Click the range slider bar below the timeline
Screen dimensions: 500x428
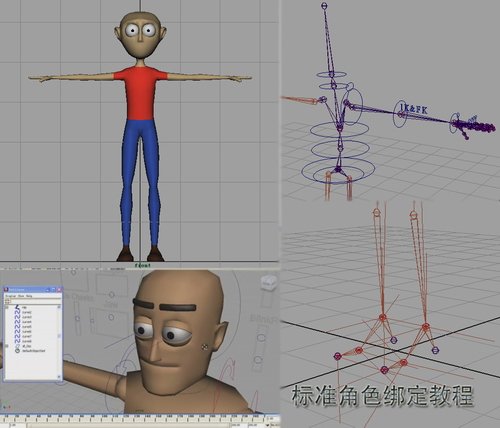[127, 425]
